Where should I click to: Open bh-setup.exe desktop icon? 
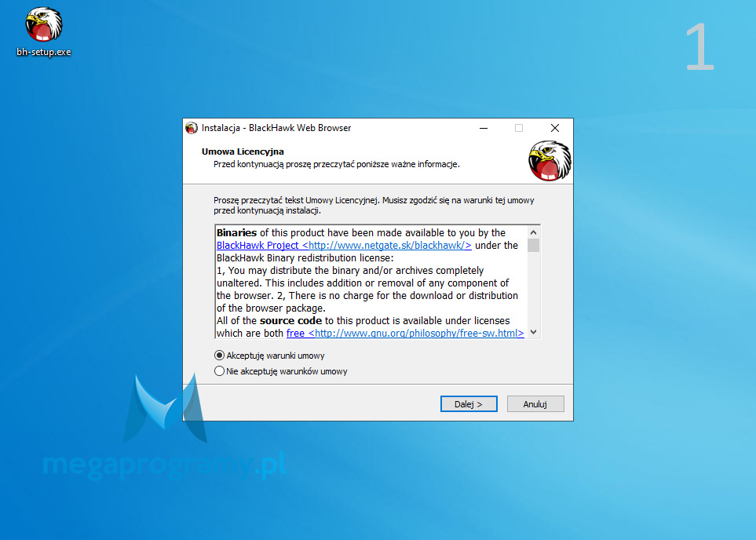[43, 32]
